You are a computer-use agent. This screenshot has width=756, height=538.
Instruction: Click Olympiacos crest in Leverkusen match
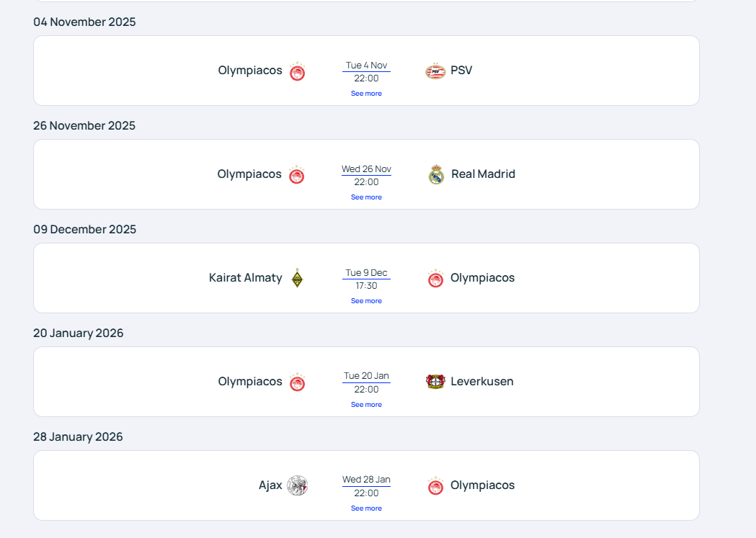click(297, 382)
